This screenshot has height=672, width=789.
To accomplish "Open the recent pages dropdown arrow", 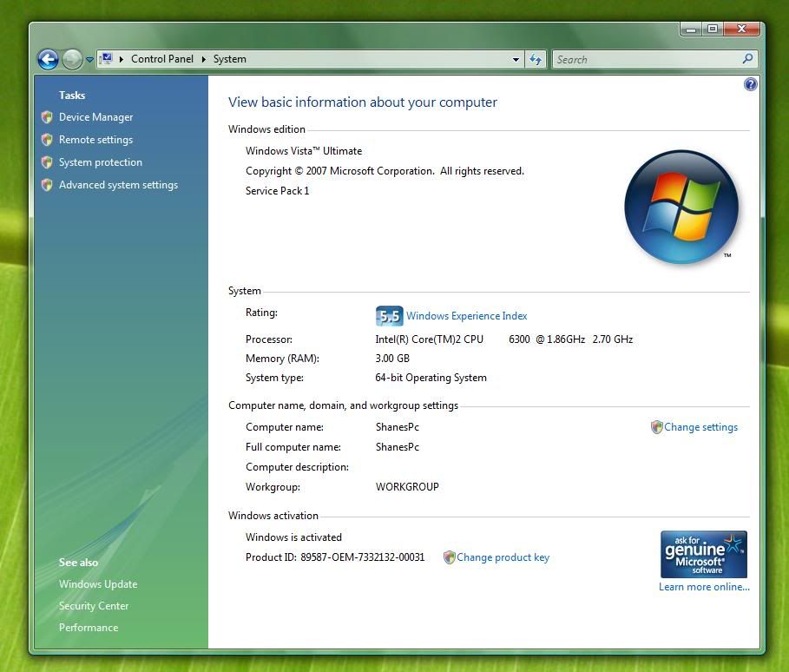I will [x=89, y=59].
